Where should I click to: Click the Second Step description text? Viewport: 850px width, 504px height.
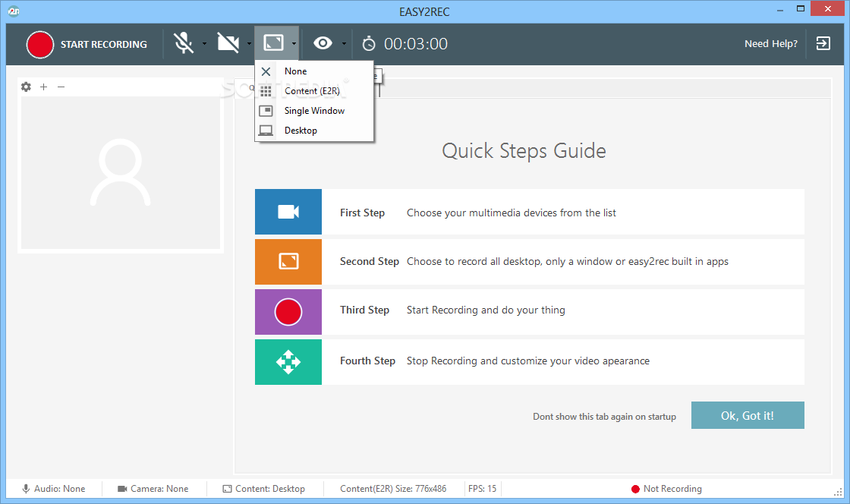[568, 262]
